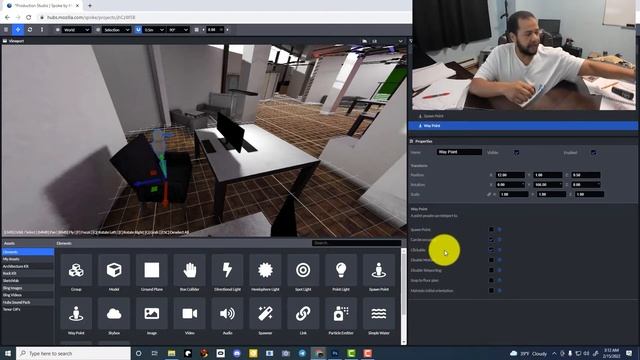
Task: Increase the grid height stepper
Action: click(x=227, y=30)
